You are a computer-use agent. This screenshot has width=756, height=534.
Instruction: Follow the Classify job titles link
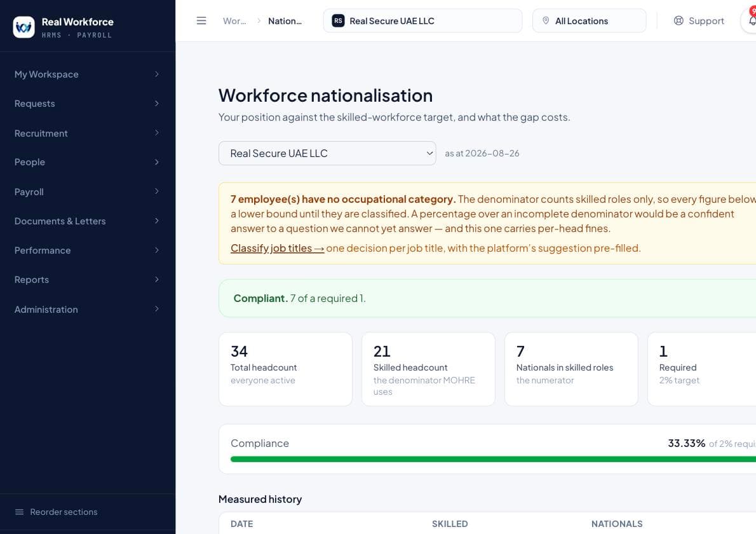[x=277, y=248]
